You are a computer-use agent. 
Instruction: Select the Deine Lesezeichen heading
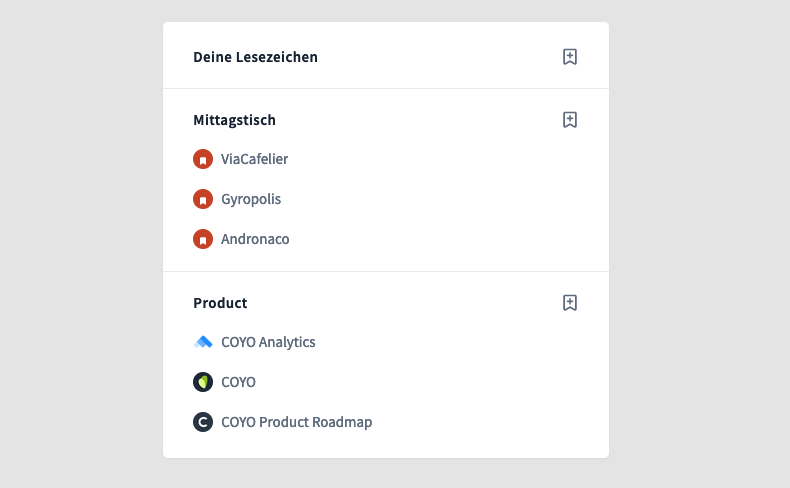[x=255, y=57]
